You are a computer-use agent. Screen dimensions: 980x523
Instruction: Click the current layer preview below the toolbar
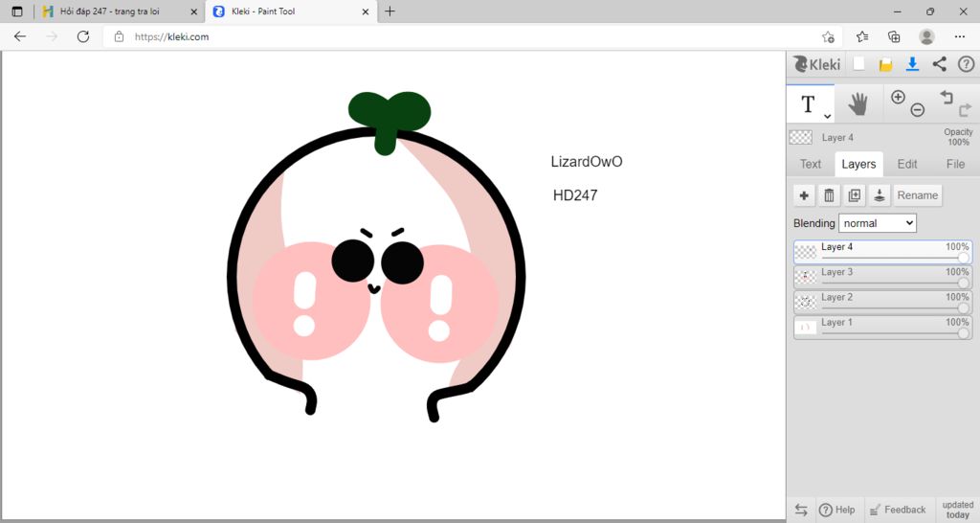point(801,137)
